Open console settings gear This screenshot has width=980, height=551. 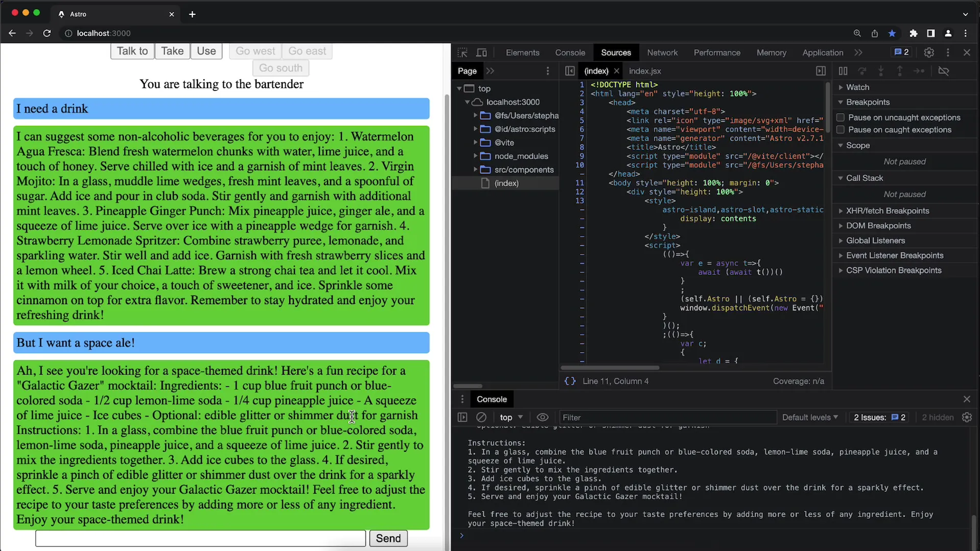(x=967, y=418)
